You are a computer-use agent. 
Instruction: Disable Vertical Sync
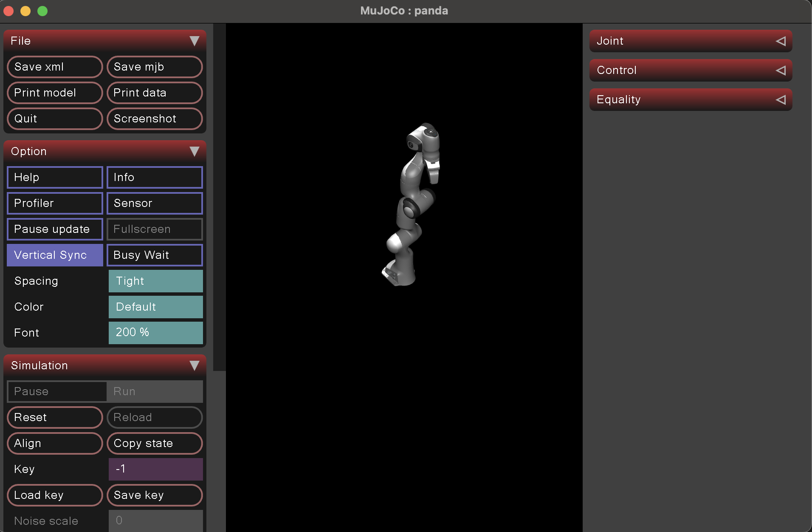pyautogui.click(x=55, y=255)
